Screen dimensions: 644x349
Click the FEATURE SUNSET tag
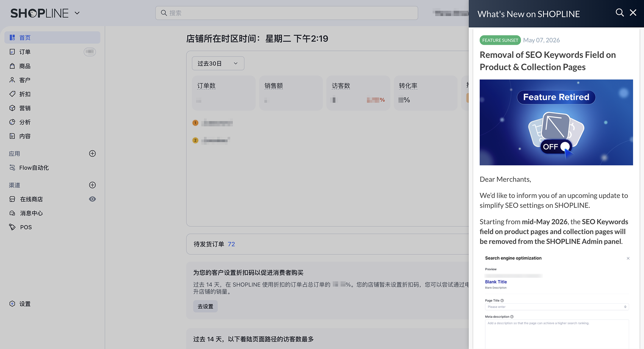[500, 40]
